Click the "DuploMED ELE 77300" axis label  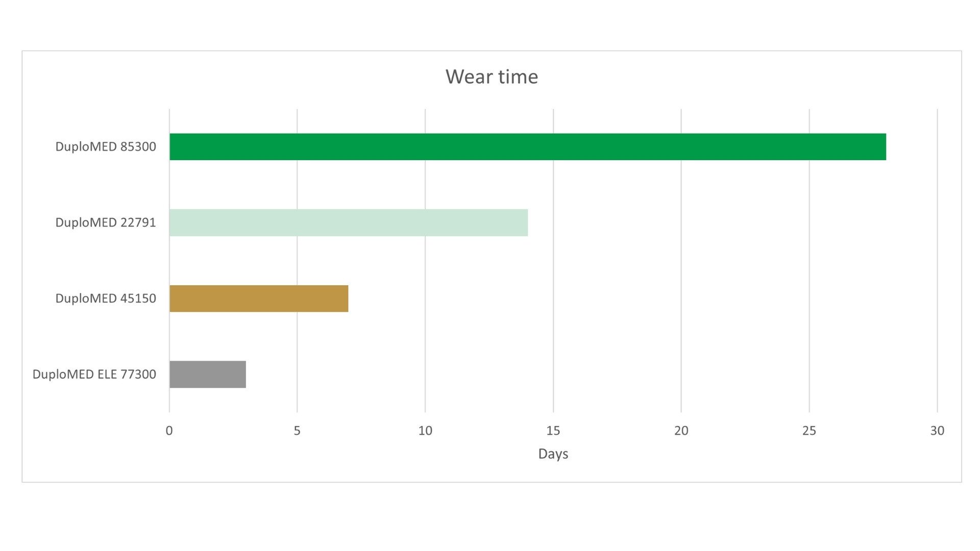[x=94, y=374]
